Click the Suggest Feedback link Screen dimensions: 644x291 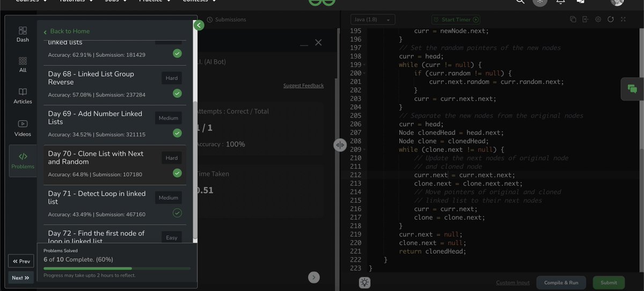point(303,86)
